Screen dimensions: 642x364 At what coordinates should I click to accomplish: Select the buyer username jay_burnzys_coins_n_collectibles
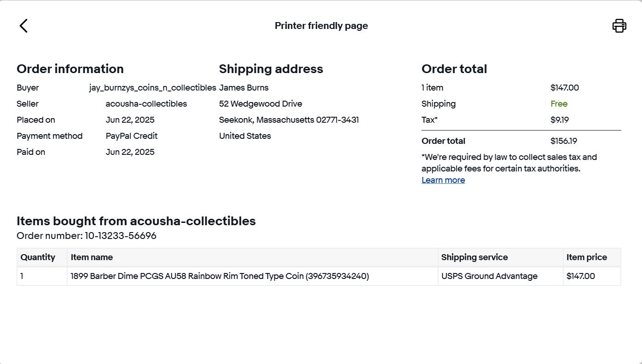152,88
